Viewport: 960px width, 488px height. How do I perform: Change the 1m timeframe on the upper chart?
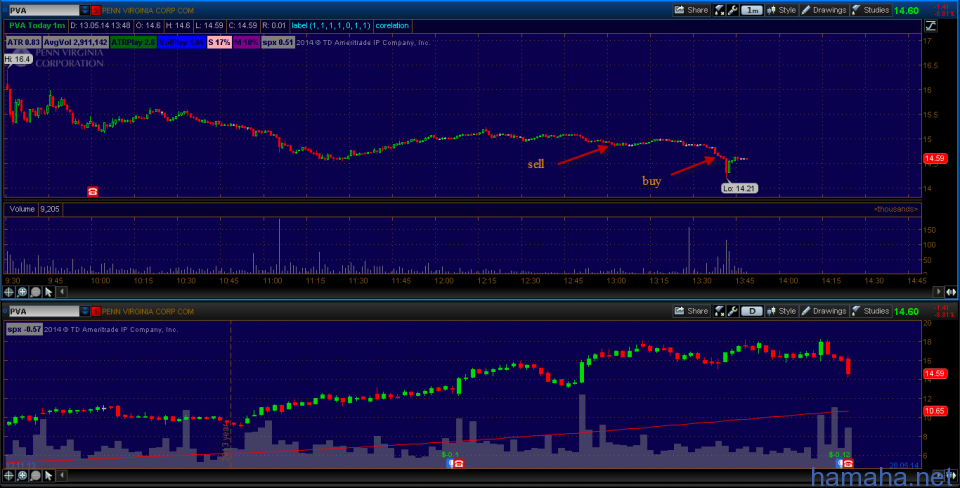click(x=751, y=10)
